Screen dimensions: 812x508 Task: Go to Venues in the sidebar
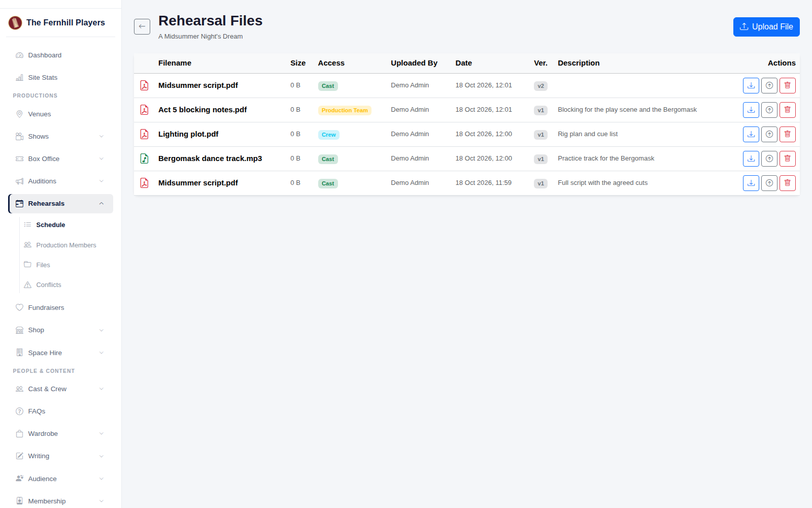61,114
